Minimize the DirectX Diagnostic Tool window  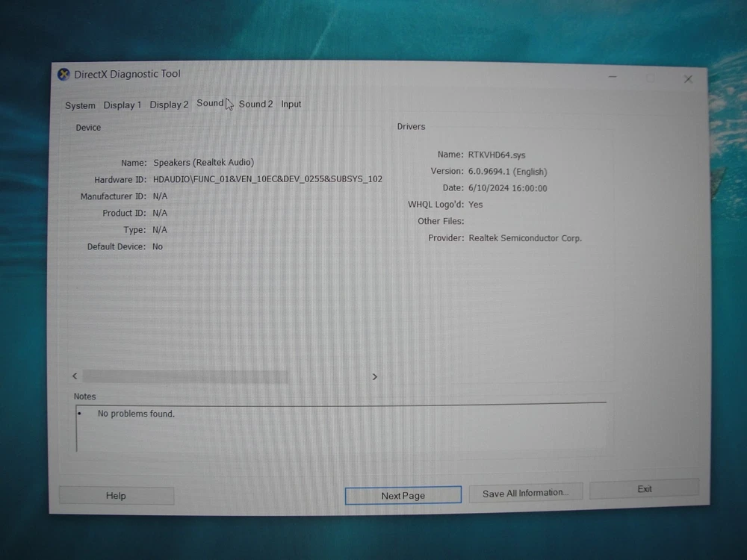click(612, 77)
